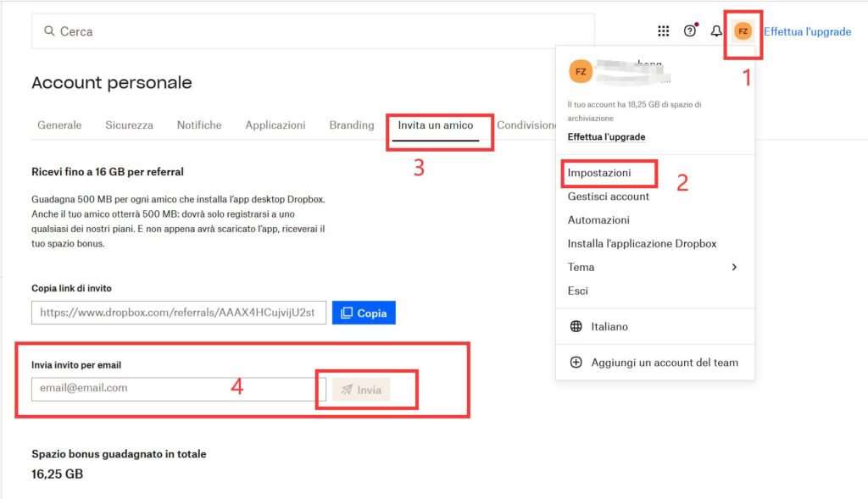Click the blue Copia button
The width and height of the screenshot is (868, 499).
364,313
